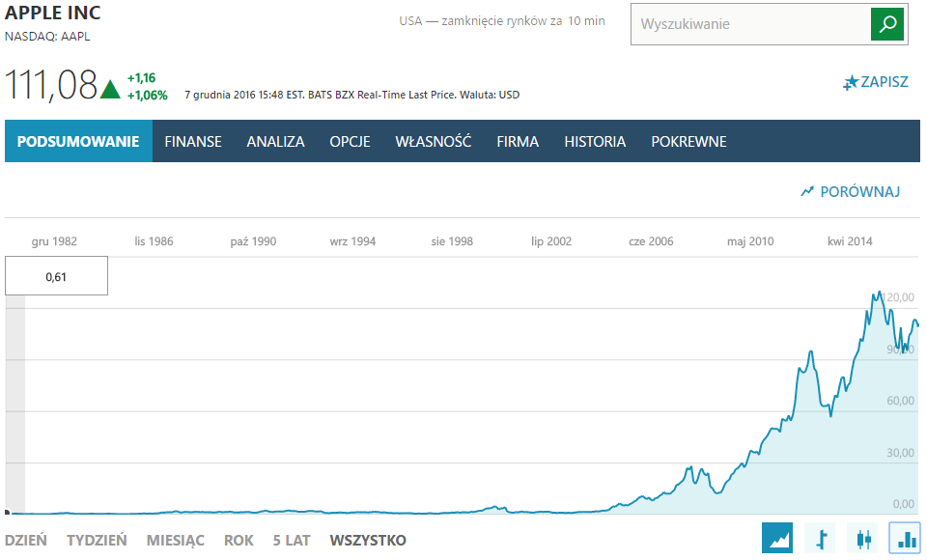Click the market closing notice text
Image resolution: width=927 pixels, height=560 pixels.
pyautogui.click(x=502, y=21)
